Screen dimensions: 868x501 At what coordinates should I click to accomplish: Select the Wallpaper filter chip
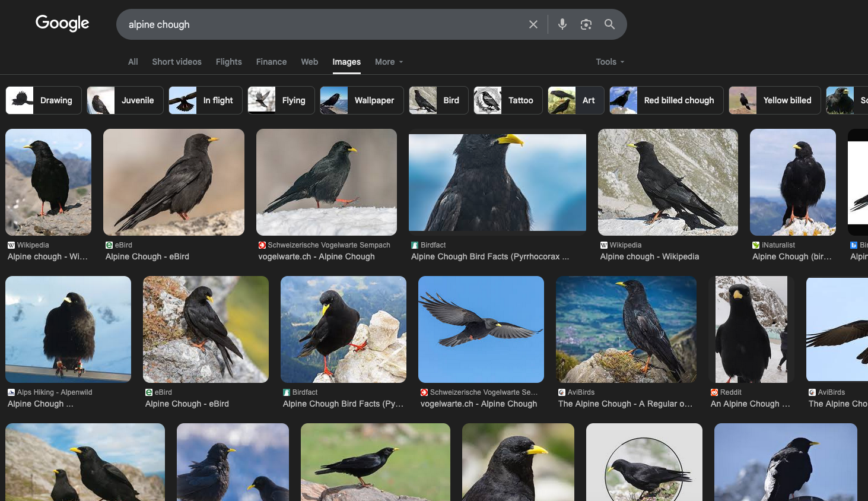tap(362, 100)
